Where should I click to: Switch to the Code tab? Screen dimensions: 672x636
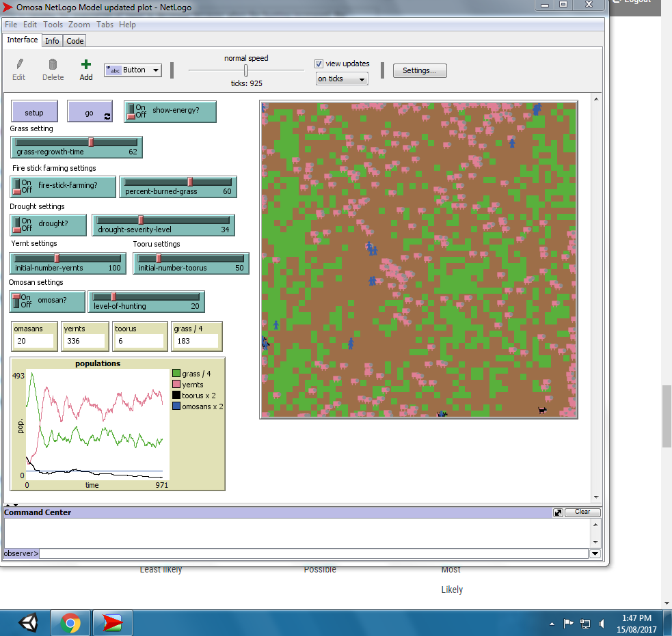(75, 41)
